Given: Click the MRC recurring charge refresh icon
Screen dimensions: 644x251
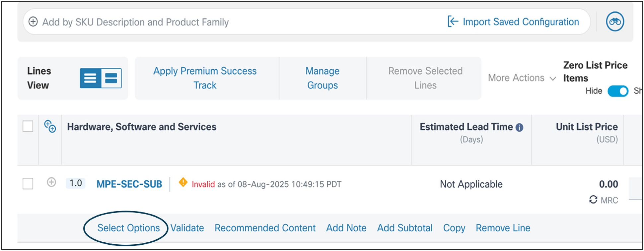Looking at the screenshot, I should [x=593, y=200].
